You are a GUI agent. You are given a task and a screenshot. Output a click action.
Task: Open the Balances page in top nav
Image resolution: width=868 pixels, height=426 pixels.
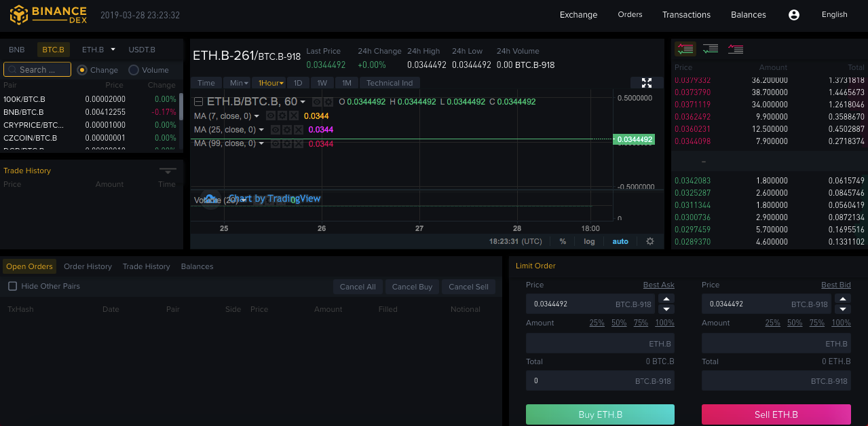point(749,14)
